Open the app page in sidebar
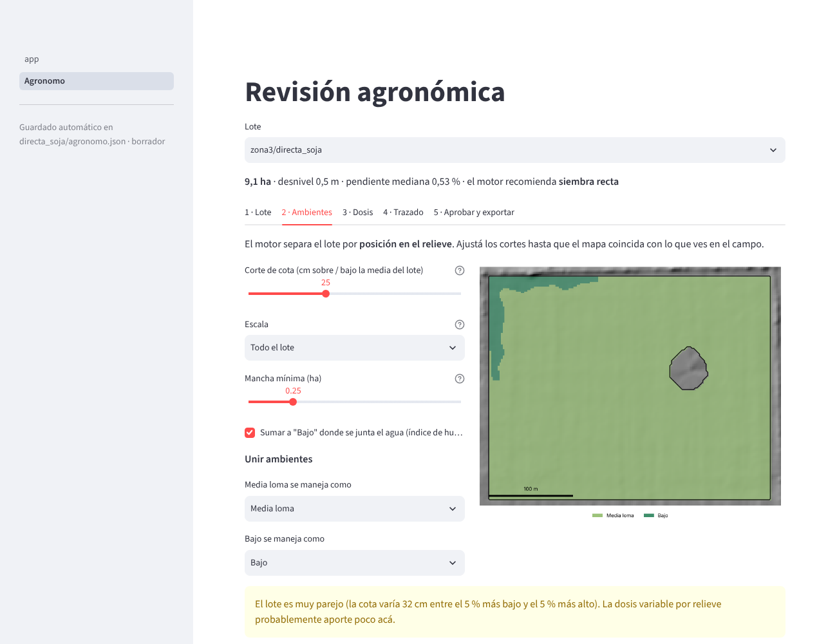 (x=97, y=59)
